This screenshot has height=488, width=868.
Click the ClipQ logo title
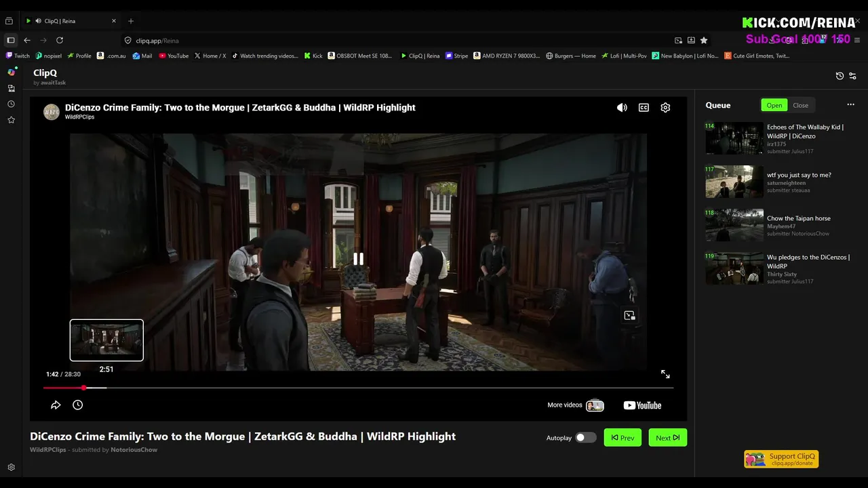45,73
